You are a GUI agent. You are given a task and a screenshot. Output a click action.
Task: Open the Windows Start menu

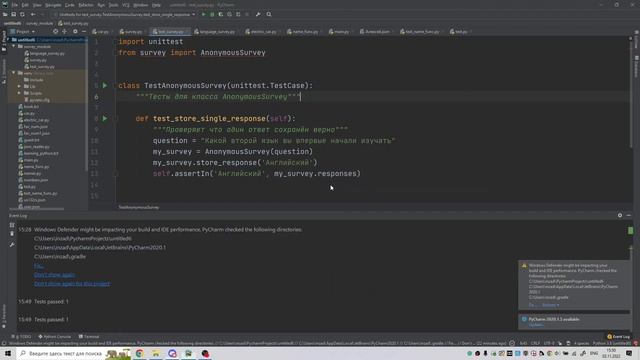pyautogui.click(x=8, y=353)
